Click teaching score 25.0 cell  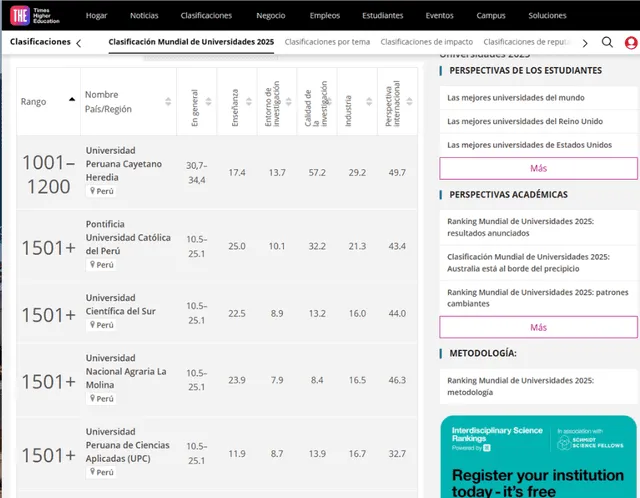pyautogui.click(x=237, y=246)
